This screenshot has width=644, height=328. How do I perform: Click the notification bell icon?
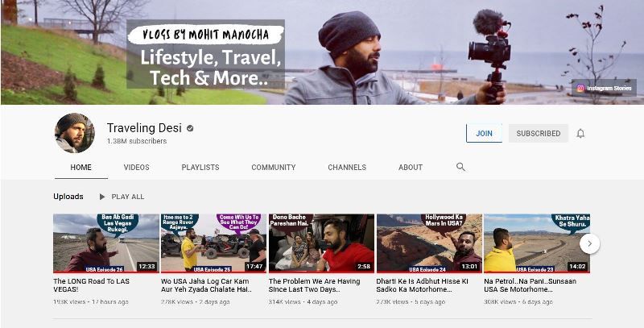(x=580, y=133)
